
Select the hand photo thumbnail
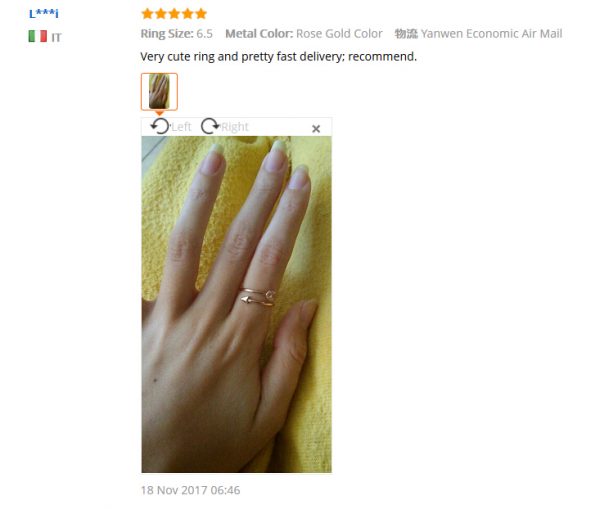(x=159, y=92)
